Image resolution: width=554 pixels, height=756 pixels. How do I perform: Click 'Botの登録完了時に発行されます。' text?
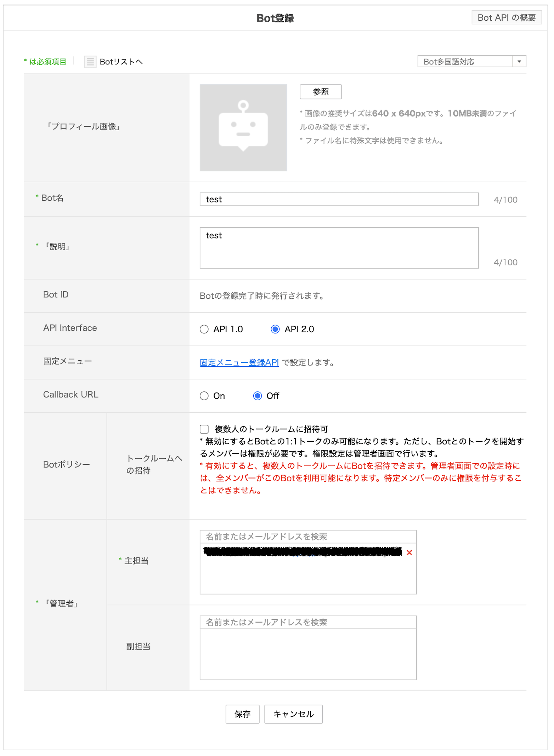pyautogui.click(x=262, y=296)
